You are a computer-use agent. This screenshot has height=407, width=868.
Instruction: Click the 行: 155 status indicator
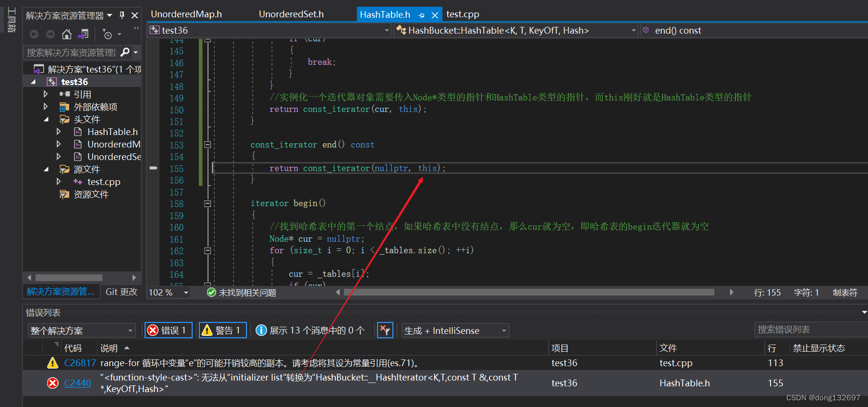pos(767,292)
